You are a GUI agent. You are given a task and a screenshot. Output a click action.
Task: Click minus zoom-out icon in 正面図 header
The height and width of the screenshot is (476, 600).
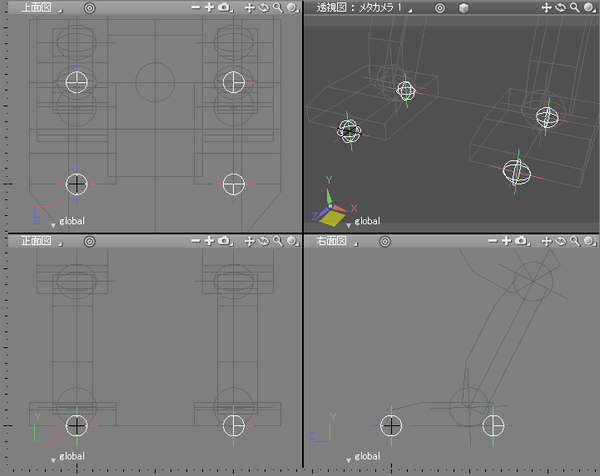[196, 241]
